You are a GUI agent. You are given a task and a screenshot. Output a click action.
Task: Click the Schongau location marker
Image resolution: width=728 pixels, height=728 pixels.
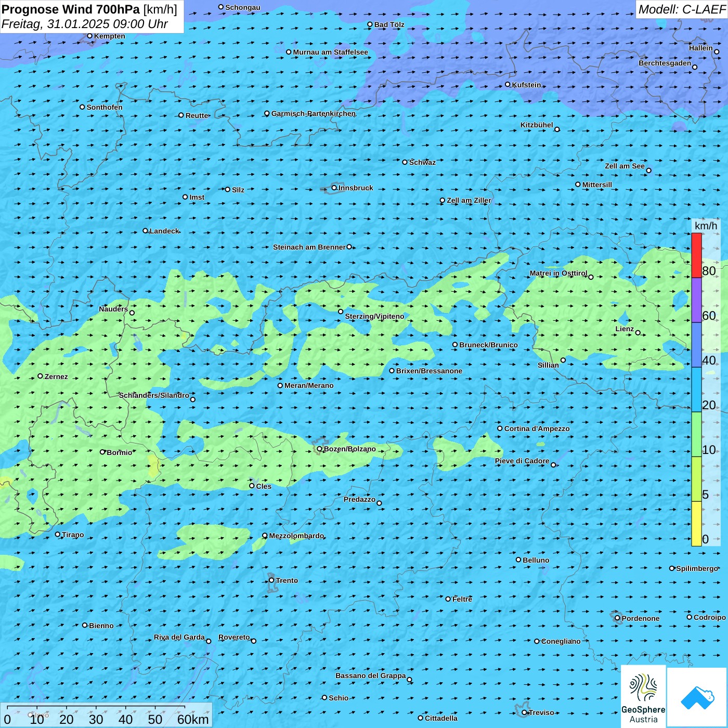pyautogui.click(x=221, y=7)
